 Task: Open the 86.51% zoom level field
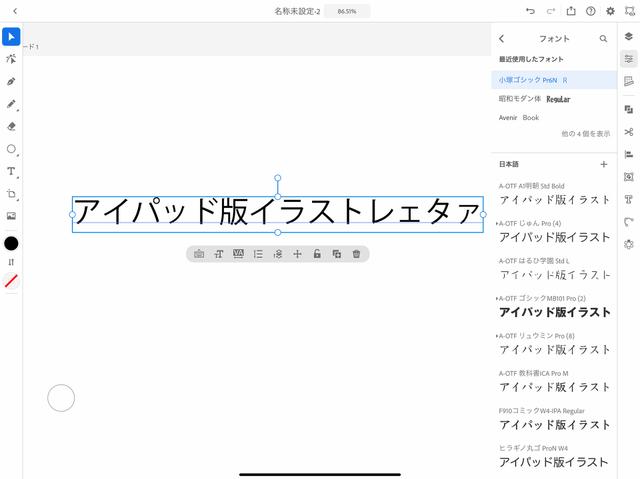click(x=347, y=11)
